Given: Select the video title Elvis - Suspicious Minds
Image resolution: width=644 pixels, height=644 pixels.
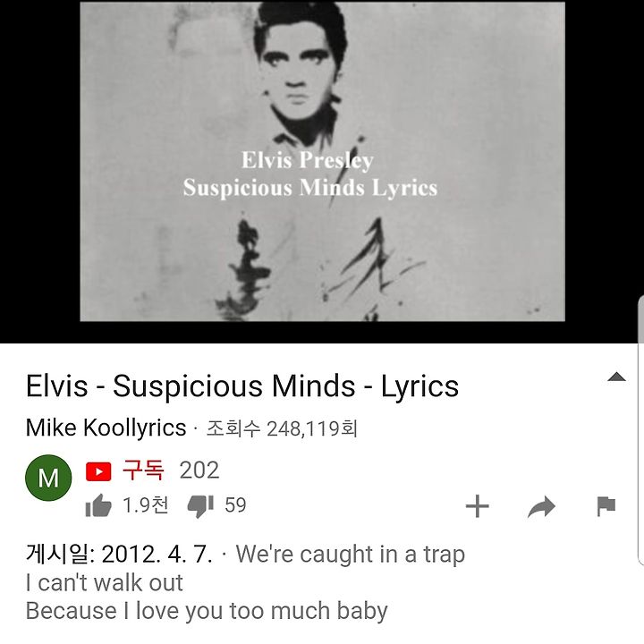Looking at the screenshot, I should [241, 386].
